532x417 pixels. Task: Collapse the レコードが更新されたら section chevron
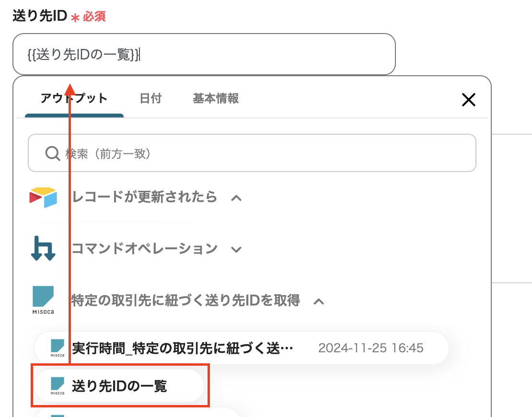[x=236, y=198]
